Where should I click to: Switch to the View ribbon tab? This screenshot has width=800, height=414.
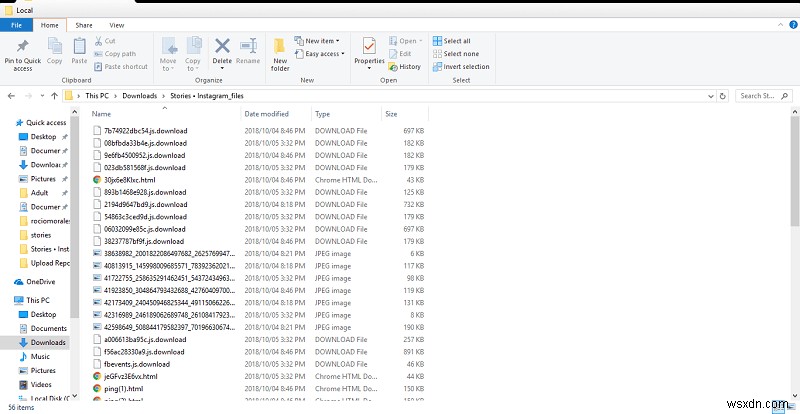point(117,25)
